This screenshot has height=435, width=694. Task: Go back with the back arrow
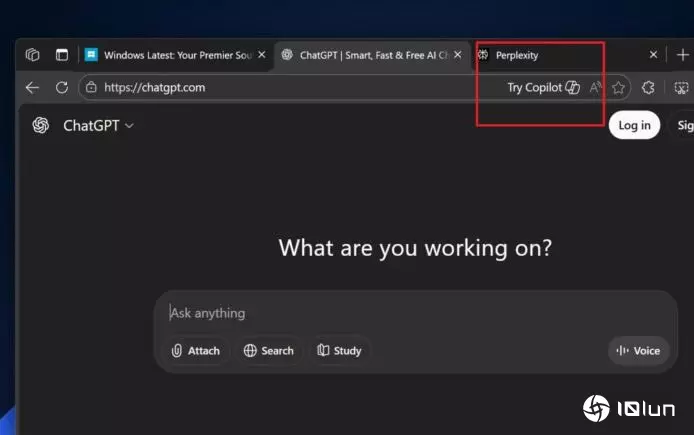(32, 88)
